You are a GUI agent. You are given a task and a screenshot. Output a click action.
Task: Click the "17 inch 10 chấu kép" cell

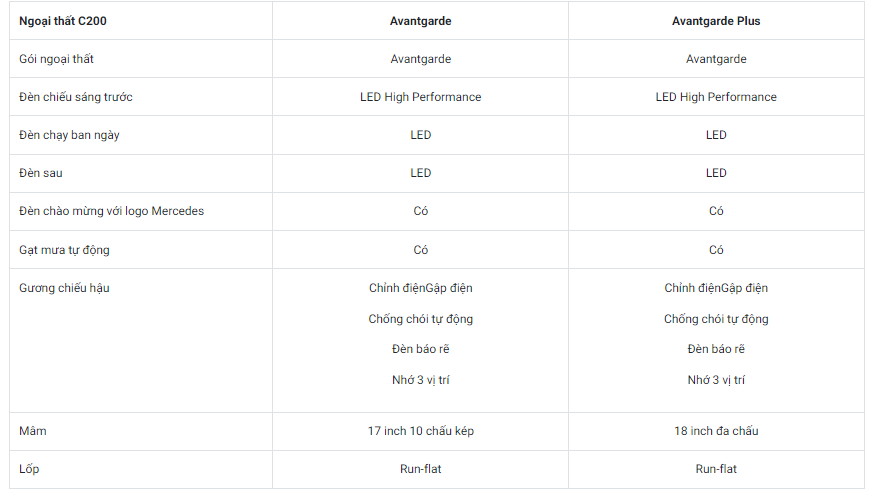tap(420, 431)
